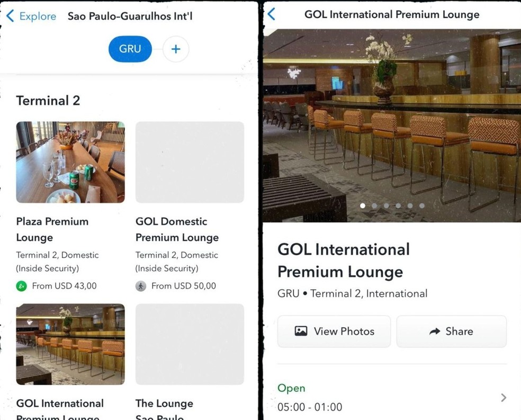Open The Lounge Sao Paulo card
Image resolution: width=521 pixels, height=420 pixels.
click(x=190, y=344)
